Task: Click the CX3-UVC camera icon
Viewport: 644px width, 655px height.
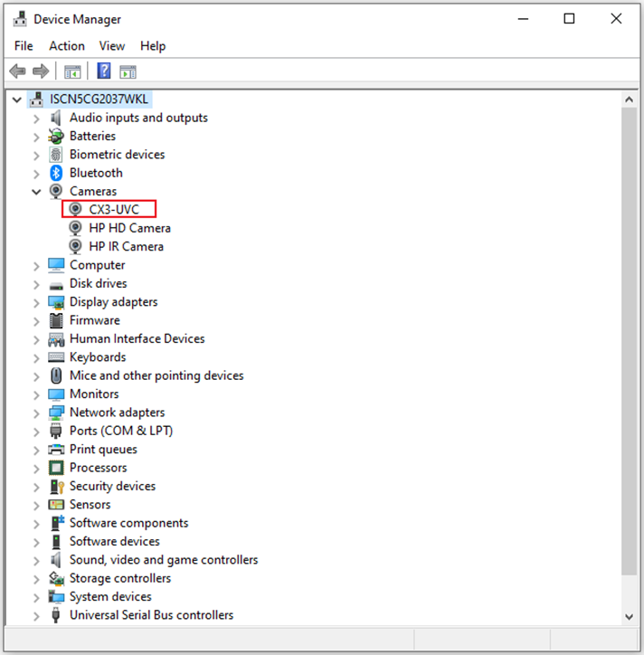Action: [x=76, y=210]
